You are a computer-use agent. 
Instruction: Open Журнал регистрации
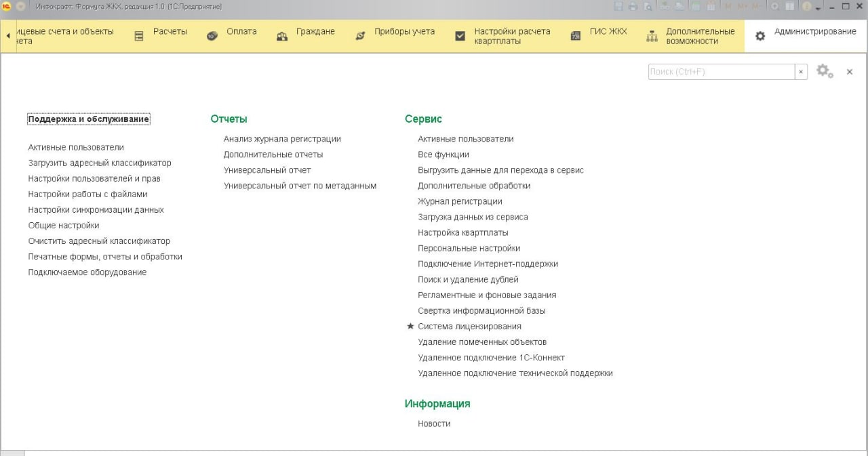[460, 201]
